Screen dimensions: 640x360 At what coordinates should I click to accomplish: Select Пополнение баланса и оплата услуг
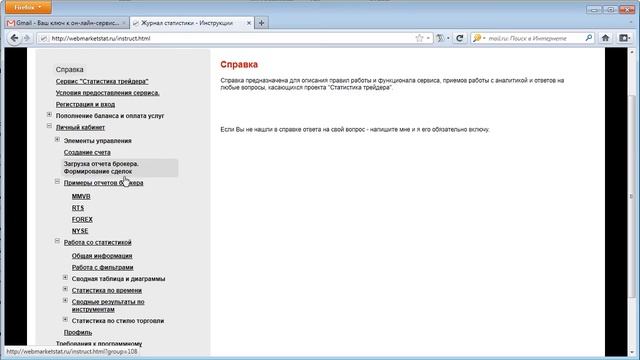click(110, 116)
